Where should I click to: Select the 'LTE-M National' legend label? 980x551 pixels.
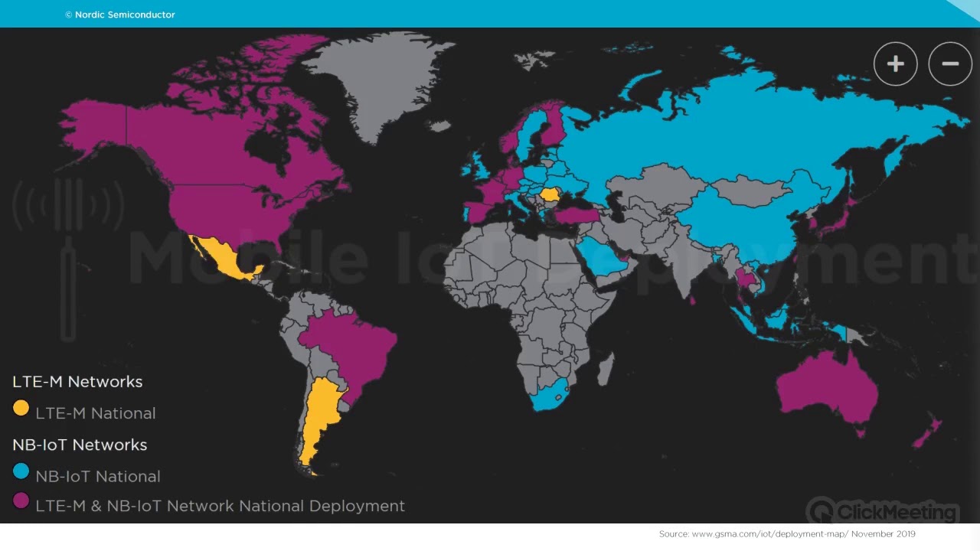pyautogui.click(x=96, y=413)
